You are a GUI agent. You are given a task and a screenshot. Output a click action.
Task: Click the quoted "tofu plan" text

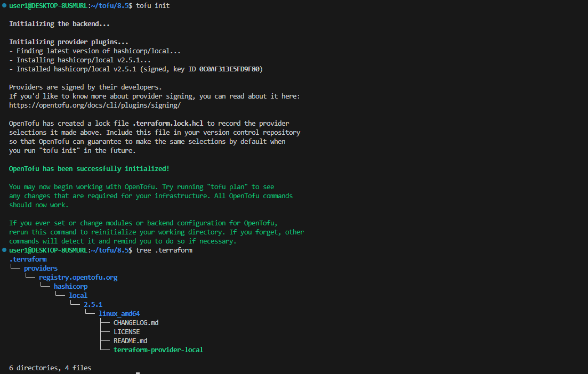pos(227,186)
